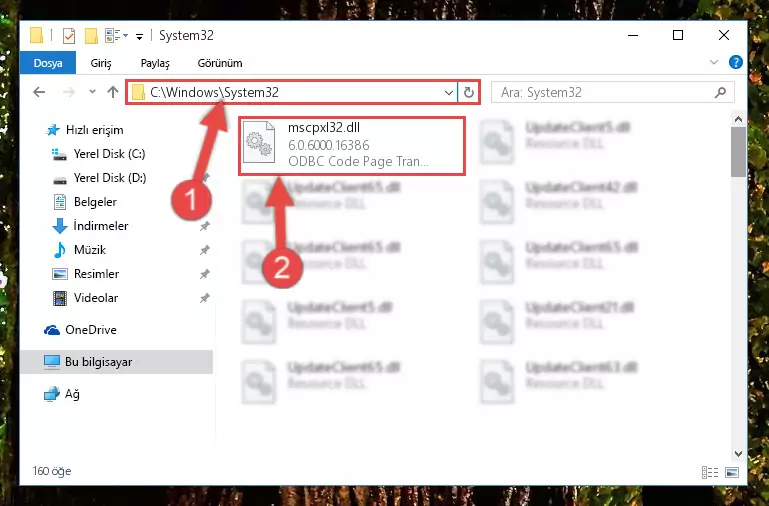Viewport: 769px width, 506px height.
Task: Open the Customize Quick Access Toolbar dropdown
Action: pyautogui.click(x=139, y=36)
